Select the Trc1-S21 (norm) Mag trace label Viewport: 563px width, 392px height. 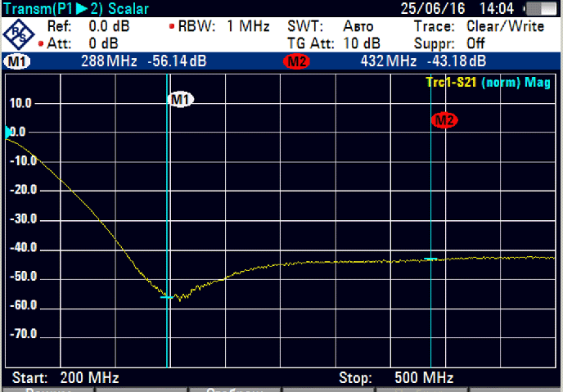click(x=488, y=83)
